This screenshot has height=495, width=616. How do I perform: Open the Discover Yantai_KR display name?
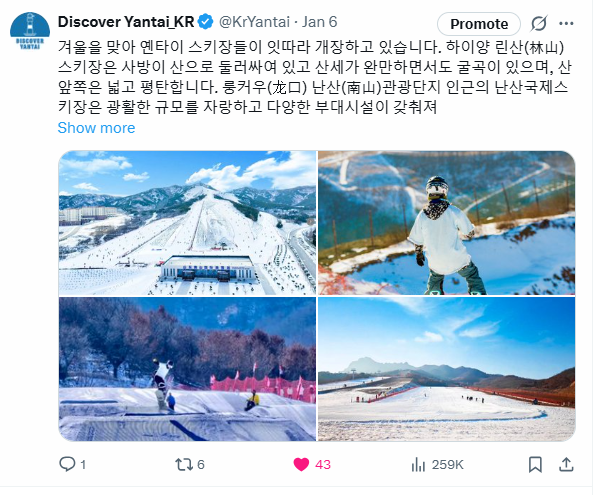click(126, 22)
